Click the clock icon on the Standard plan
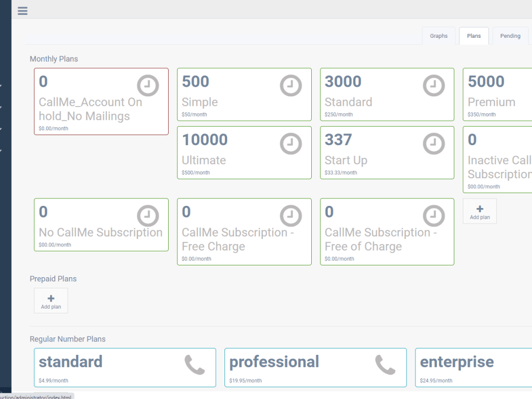Viewport: 532px width, 399px height. (x=434, y=85)
